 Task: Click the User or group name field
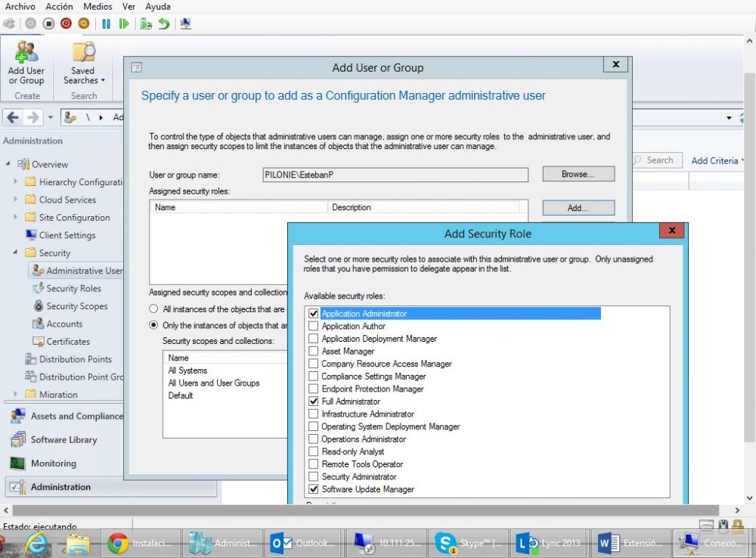pyautogui.click(x=395, y=175)
